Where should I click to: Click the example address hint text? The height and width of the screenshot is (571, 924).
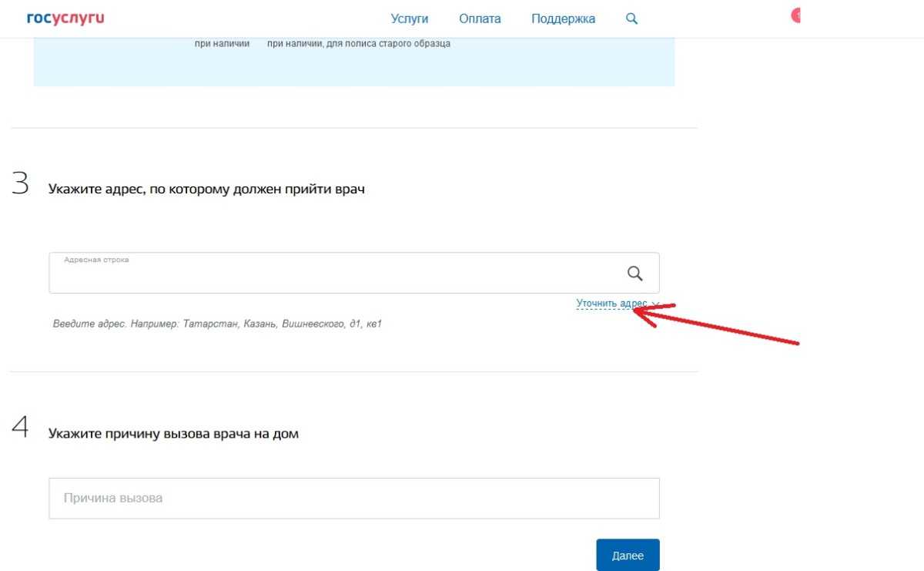[217, 324]
